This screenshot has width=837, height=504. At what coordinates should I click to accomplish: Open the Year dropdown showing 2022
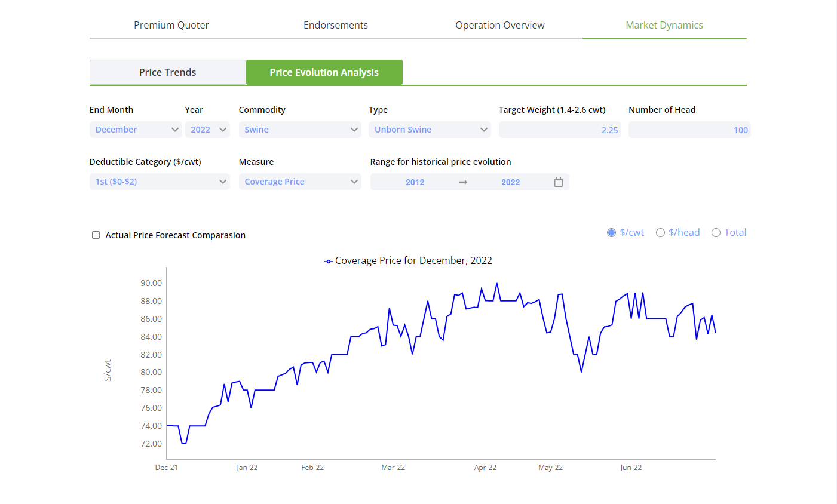pyautogui.click(x=207, y=130)
